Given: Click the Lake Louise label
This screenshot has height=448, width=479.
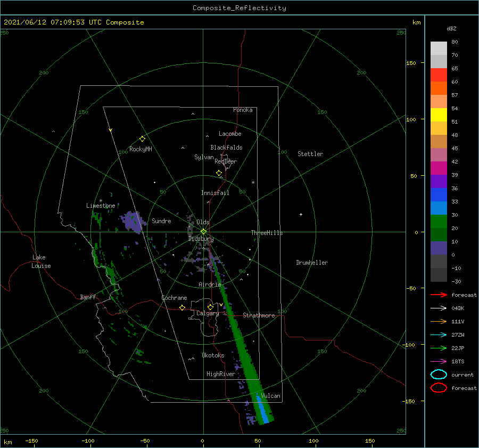Looking at the screenshot, I should coord(41,262).
